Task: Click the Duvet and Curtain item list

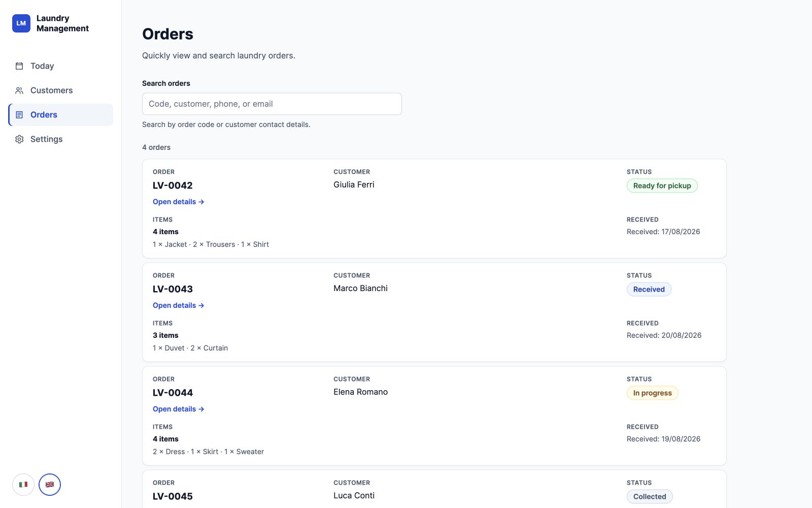Action: (x=190, y=348)
